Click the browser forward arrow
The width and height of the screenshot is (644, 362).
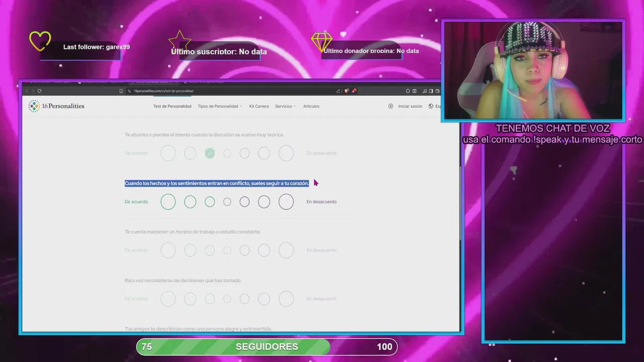33,91
